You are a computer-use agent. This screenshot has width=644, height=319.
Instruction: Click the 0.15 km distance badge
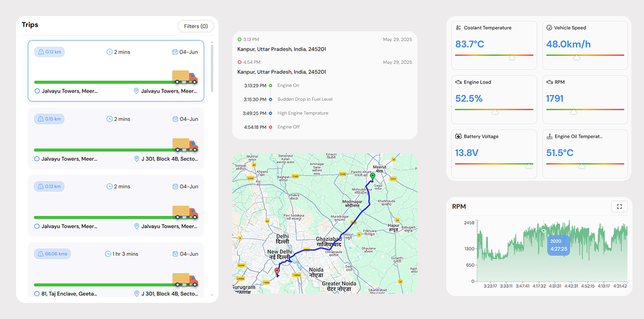(49, 119)
